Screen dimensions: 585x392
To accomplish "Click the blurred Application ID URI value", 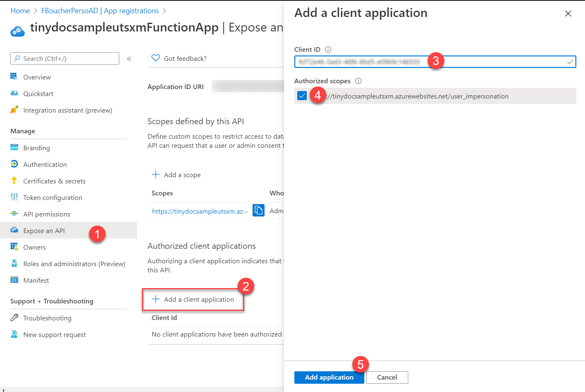I will 248,86.
